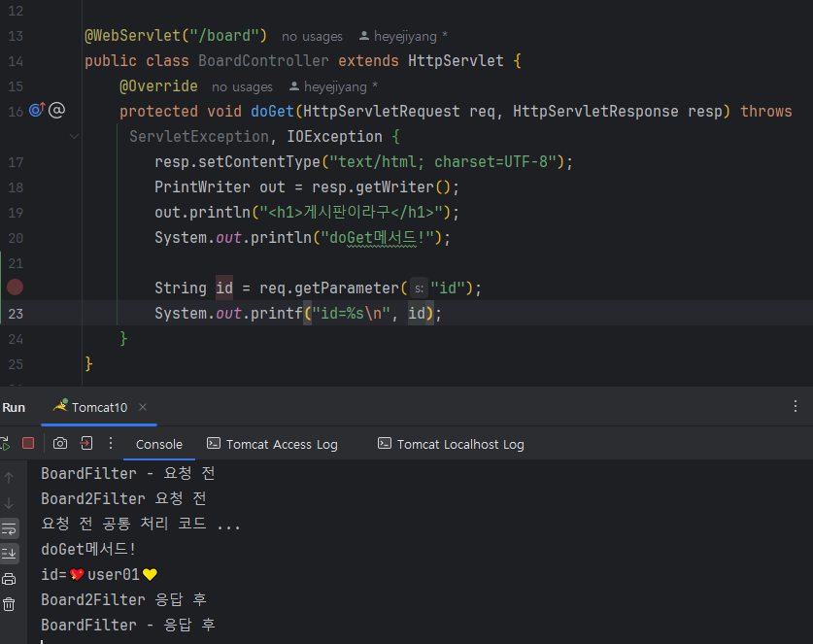Open the Tomcat Access Log tab
The height and width of the screenshot is (644, 813).
272,444
